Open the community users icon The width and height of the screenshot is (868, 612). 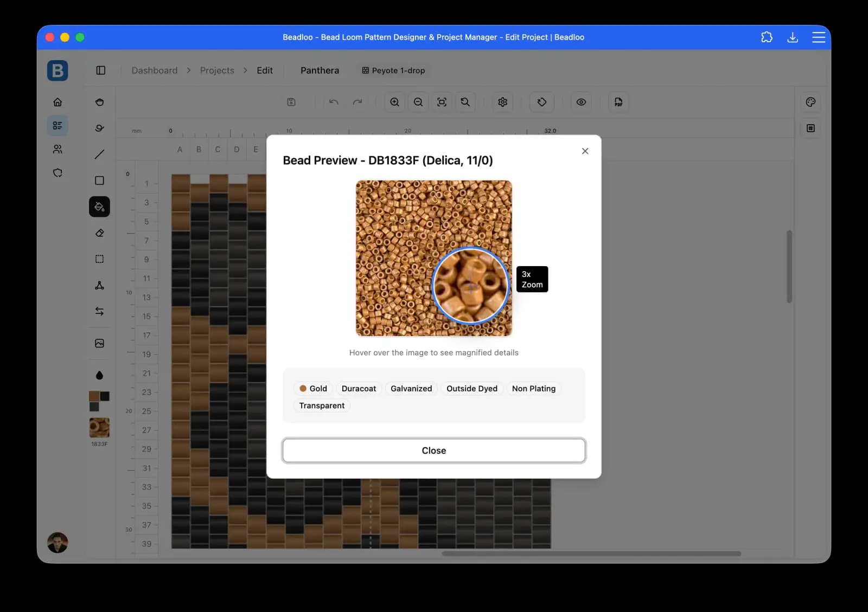(x=58, y=149)
